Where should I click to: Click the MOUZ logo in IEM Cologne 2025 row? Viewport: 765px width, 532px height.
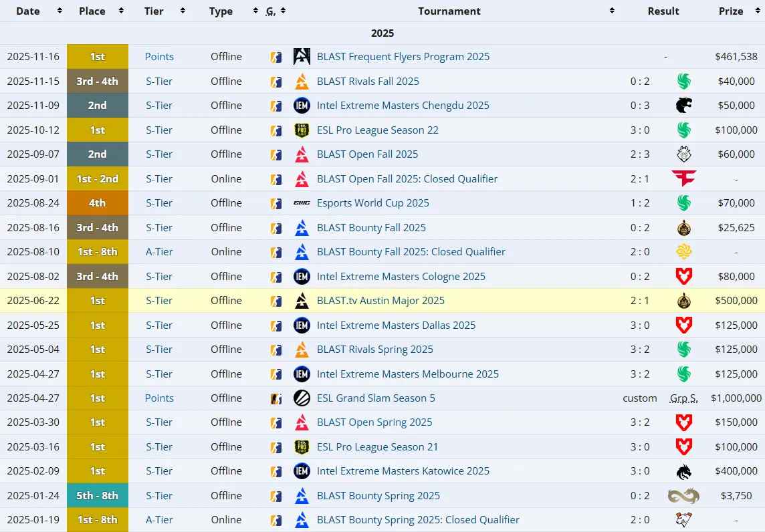point(684,277)
